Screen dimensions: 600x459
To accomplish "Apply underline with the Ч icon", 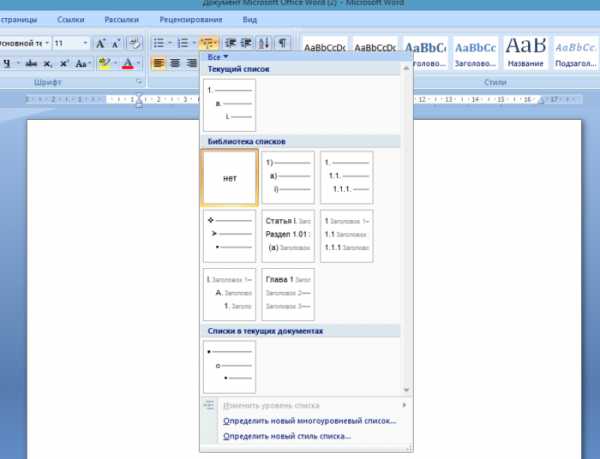I will coord(7,63).
